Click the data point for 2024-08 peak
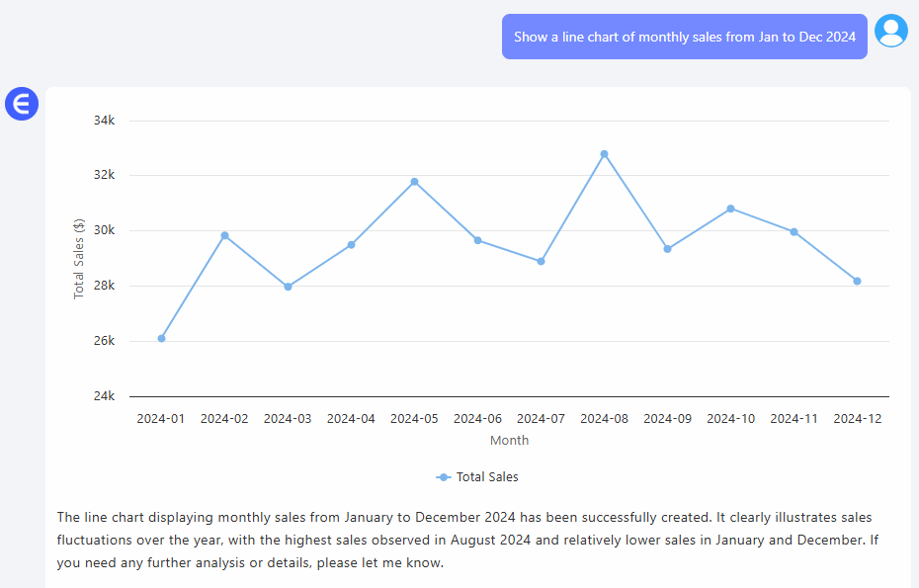 [x=604, y=153]
